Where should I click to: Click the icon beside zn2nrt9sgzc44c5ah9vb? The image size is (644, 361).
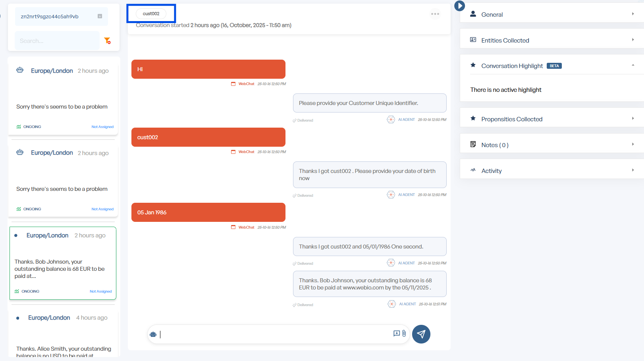pyautogui.click(x=100, y=16)
